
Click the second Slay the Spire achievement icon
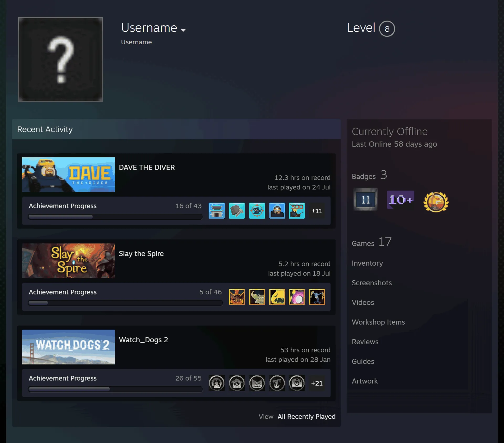[257, 297]
